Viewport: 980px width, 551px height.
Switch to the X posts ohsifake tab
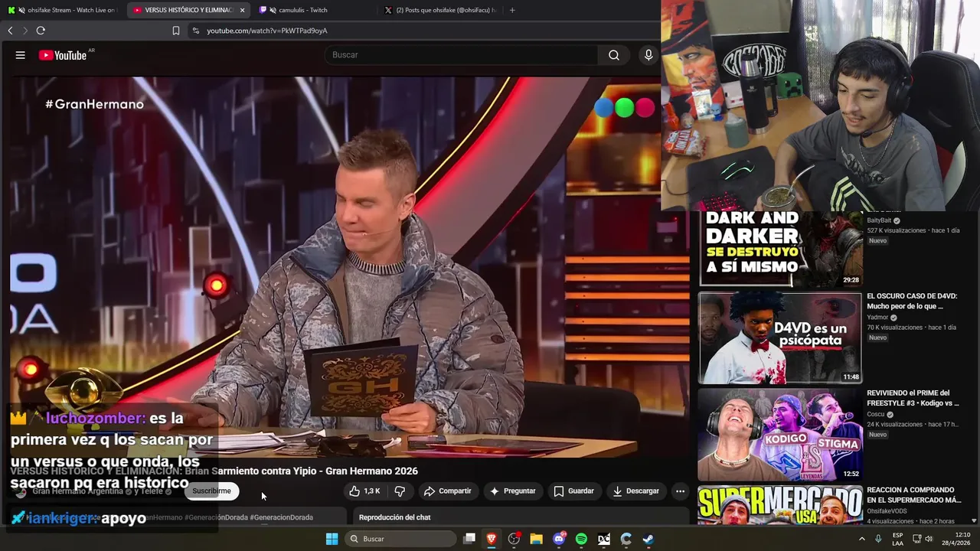(440, 10)
